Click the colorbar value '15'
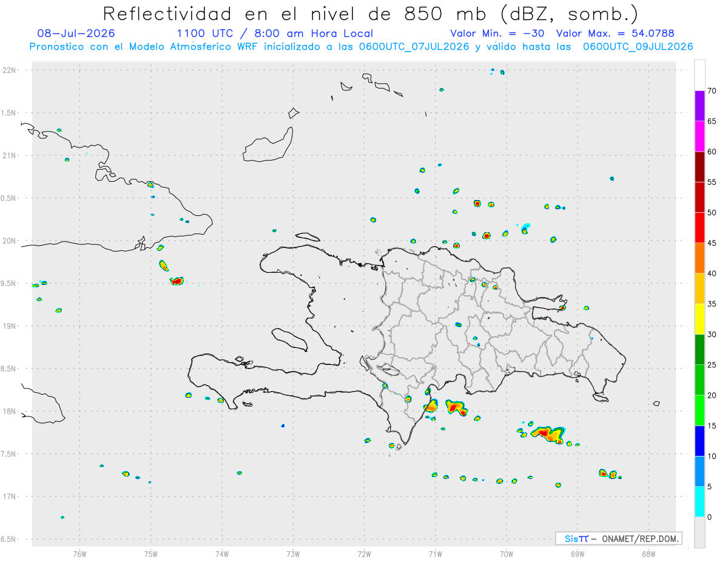This screenshot has width=728, height=562. (712, 426)
